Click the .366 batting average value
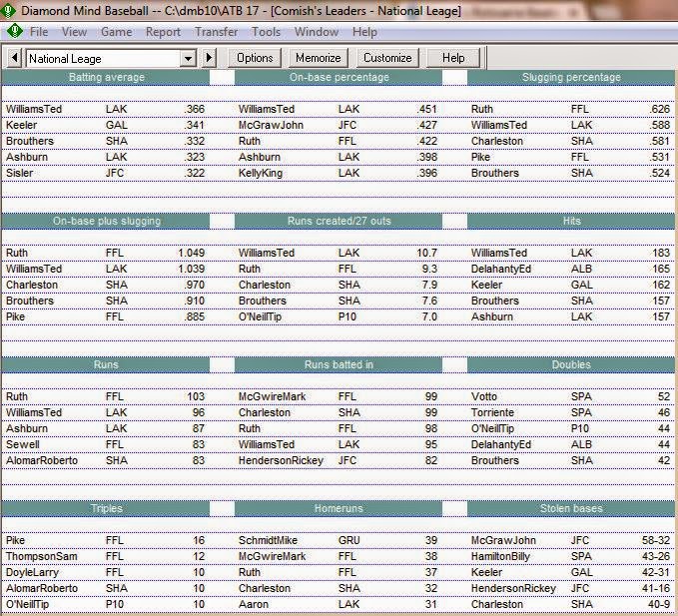The width and height of the screenshot is (678, 616). click(194, 110)
